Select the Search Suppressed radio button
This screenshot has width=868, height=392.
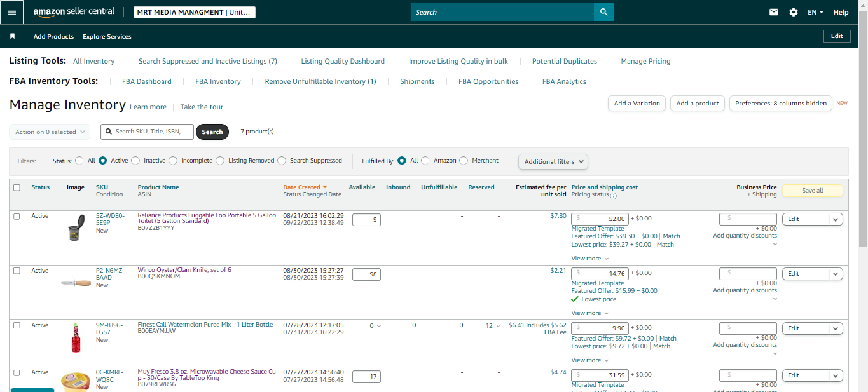click(282, 161)
